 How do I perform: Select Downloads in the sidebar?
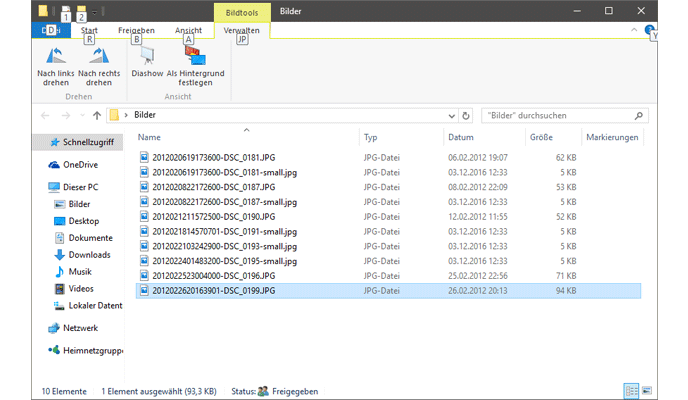[x=89, y=254]
